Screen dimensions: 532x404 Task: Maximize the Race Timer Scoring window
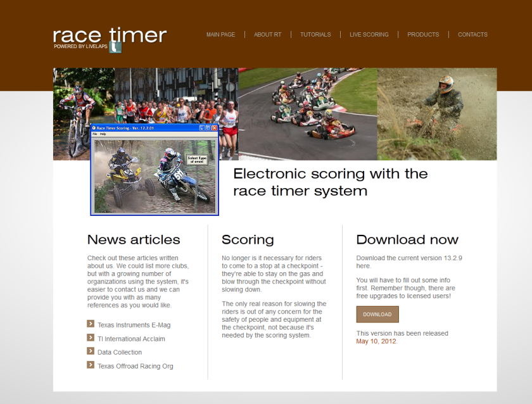click(207, 128)
